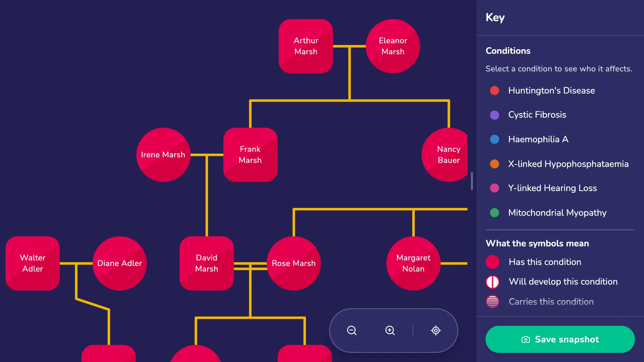Screen dimensions: 644x362
Task: Click the 'Will develop this condition' half-filled symbol
Action: click(492, 282)
